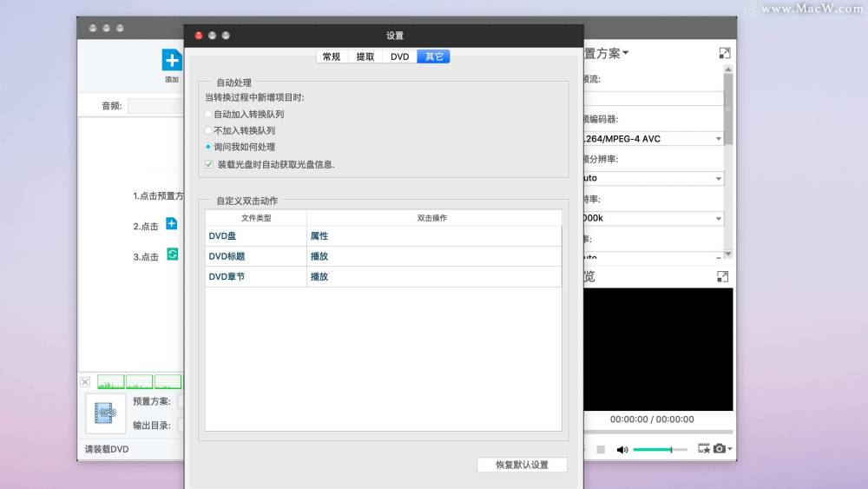Click the 双击操作 column header

[434, 218]
